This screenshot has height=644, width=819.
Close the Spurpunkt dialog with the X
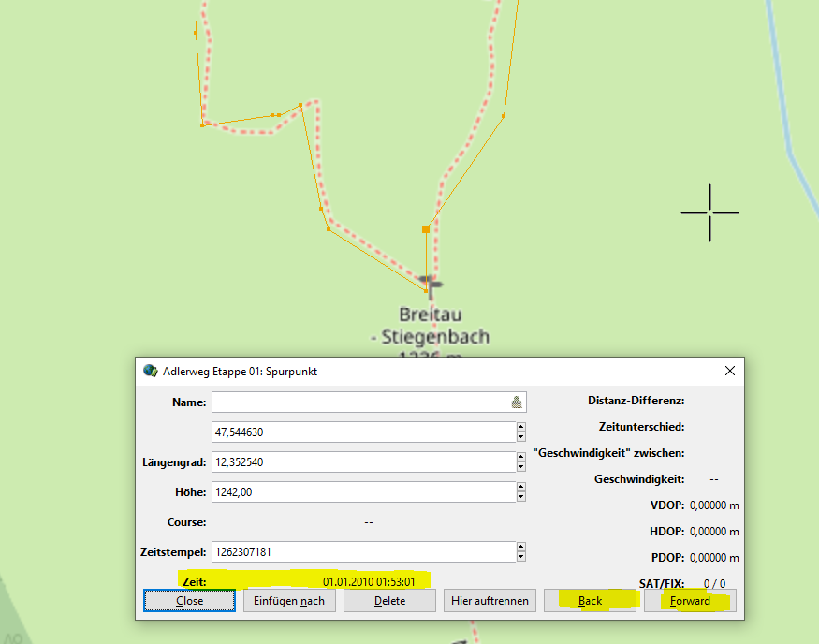click(730, 371)
